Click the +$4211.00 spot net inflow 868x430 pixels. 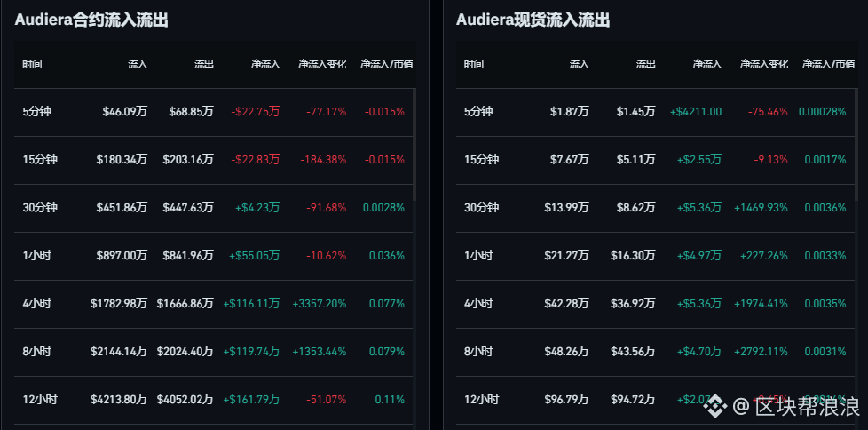[x=696, y=112]
